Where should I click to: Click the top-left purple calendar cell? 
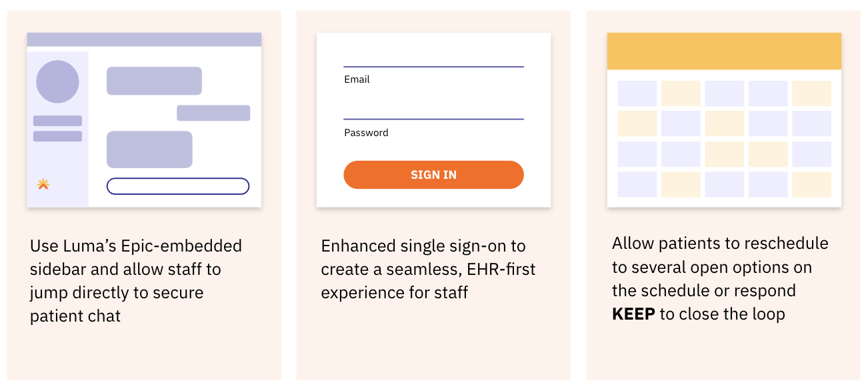[x=637, y=93]
